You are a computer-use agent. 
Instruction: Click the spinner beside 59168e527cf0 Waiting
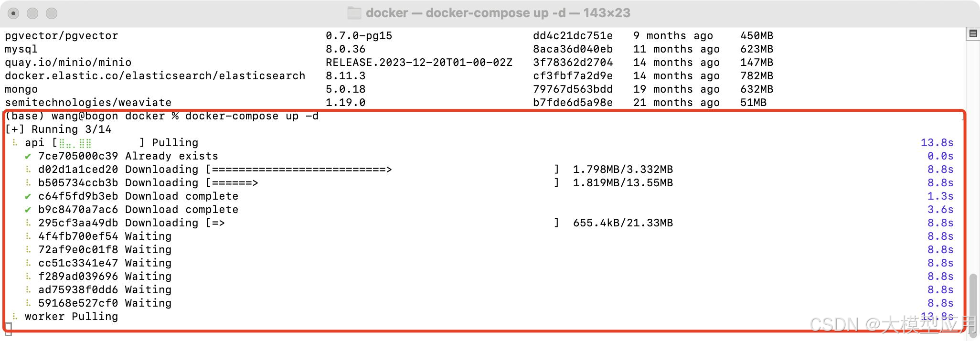[27, 303]
